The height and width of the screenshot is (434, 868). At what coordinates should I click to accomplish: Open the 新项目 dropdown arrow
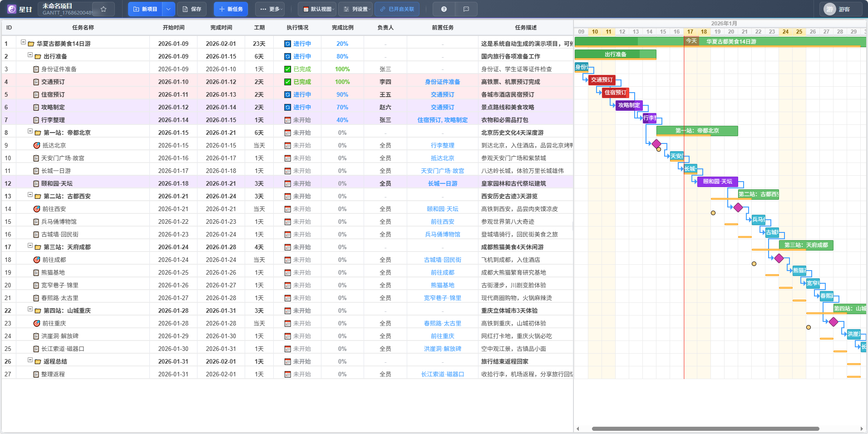coord(168,9)
